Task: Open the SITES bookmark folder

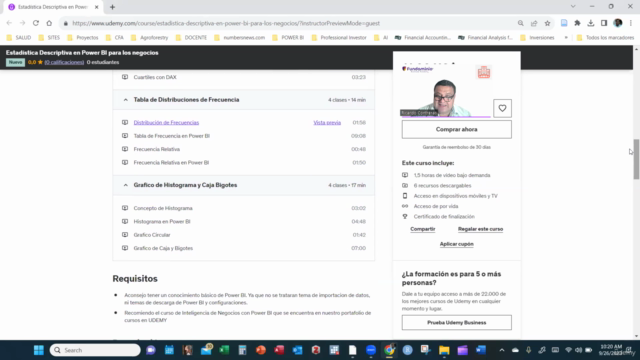Action: click(49, 38)
